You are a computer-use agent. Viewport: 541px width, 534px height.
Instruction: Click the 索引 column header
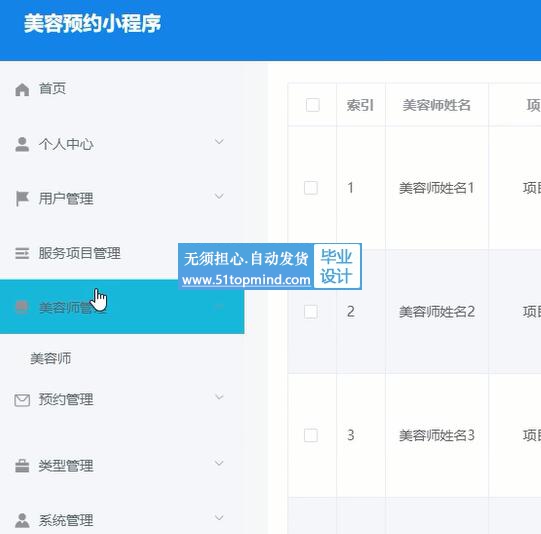[x=360, y=105]
